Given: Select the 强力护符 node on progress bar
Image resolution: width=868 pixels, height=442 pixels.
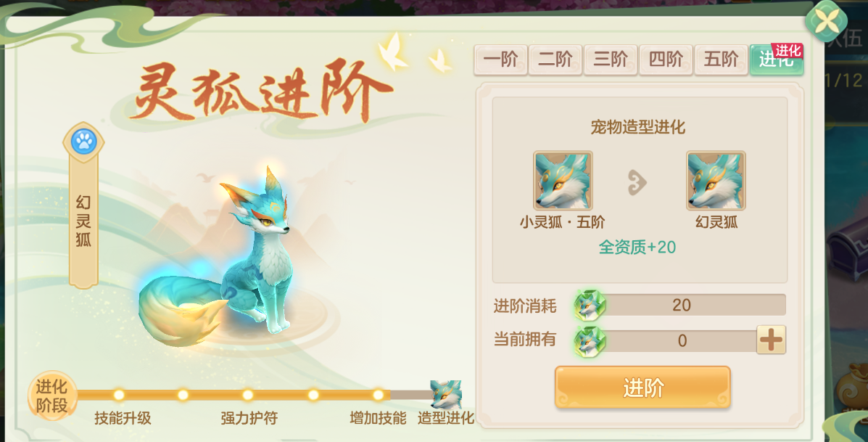Looking at the screenshot, I should [x=248, y=394].
